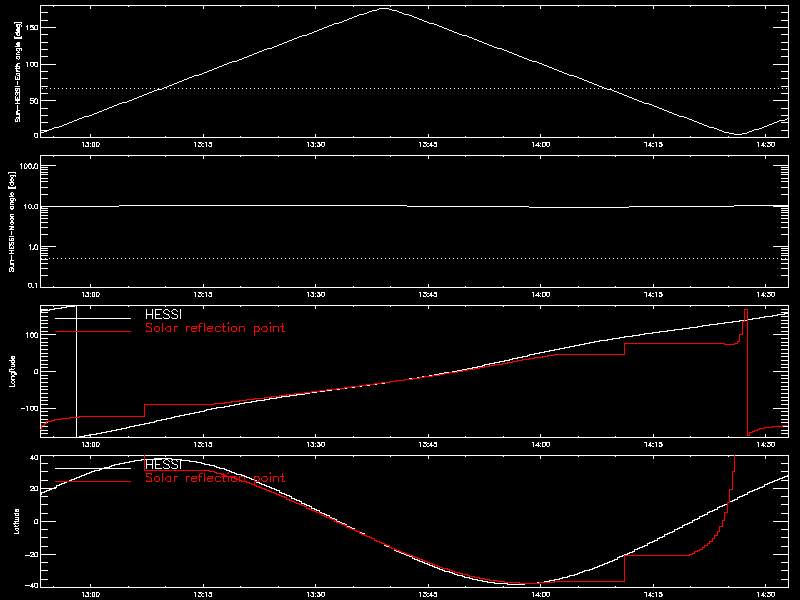Click the 14:00 time label under Sun-HESSI-Earth plot

541,145
